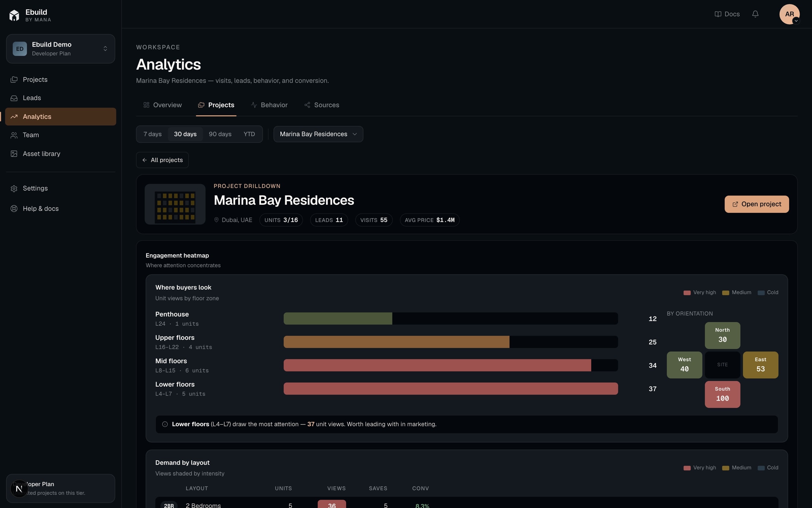Viewport: 812px width, 508px height.
Task: Click the LEADS 11 pill
Action: pyautogui.click(x=329, y=220)
